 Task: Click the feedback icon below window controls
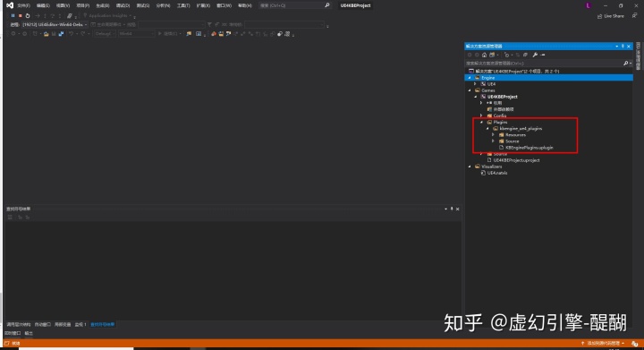click(x=634, y=15)
